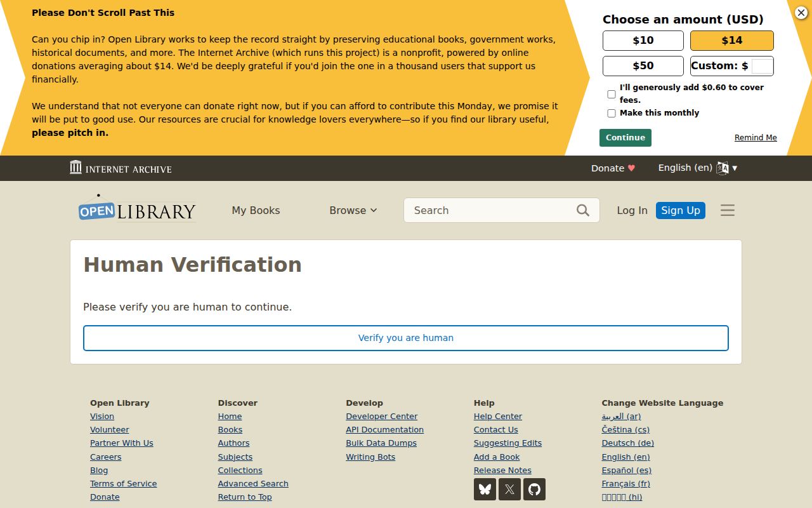Open the Bulk Data Dumps link
812x508 pixels.
click(381, 443)
